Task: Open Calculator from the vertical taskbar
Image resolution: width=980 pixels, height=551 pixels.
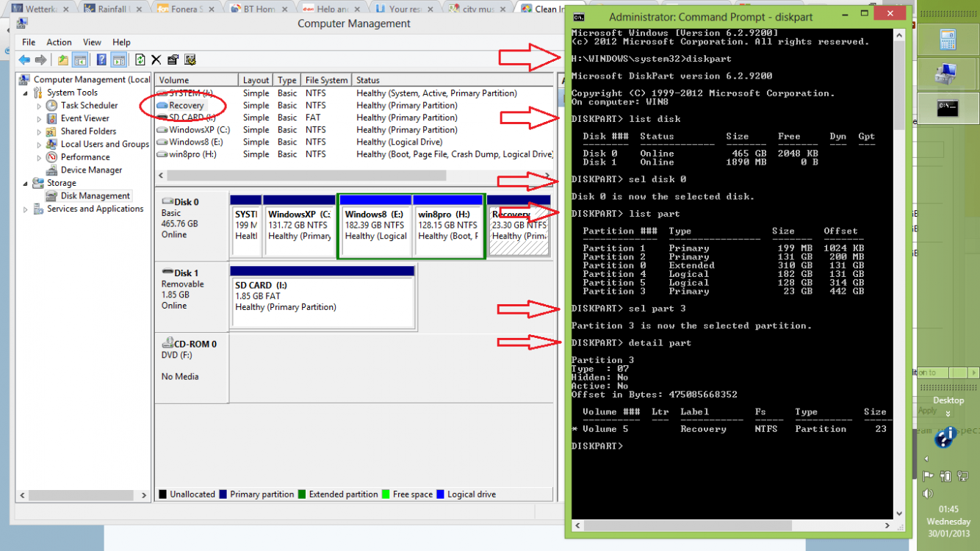Action: point(946,38)
